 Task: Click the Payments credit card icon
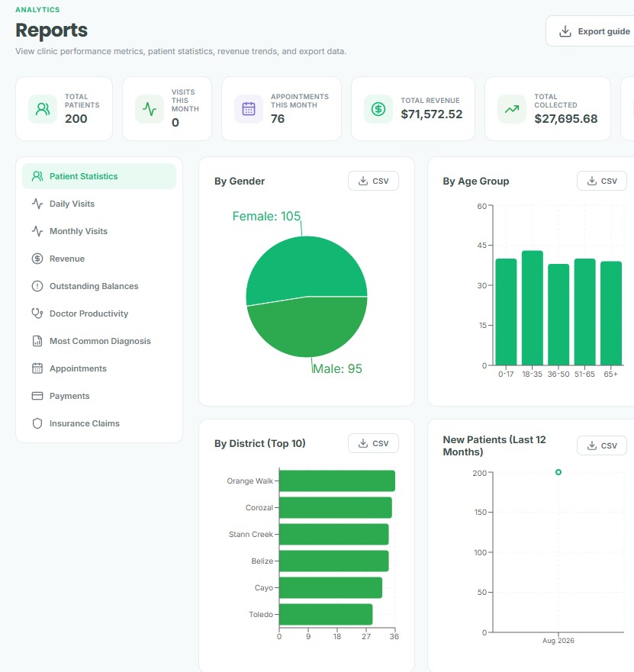[x=37, y=396]
